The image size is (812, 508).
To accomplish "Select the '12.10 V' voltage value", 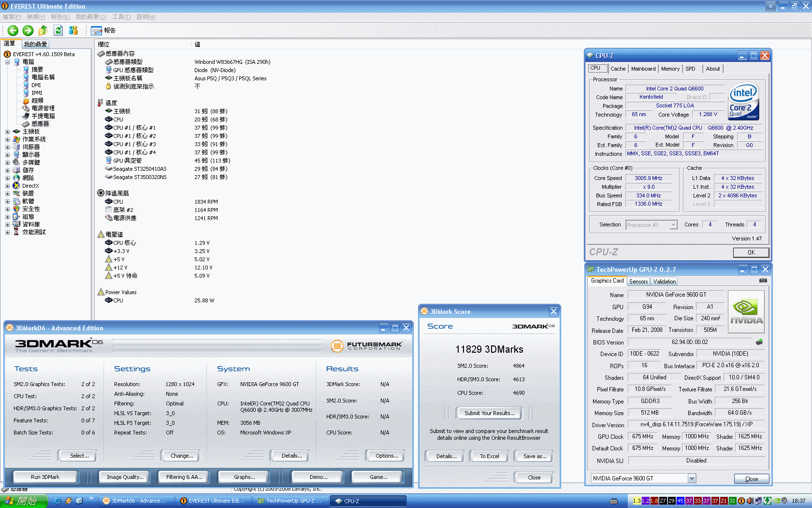I will (203, 268).
